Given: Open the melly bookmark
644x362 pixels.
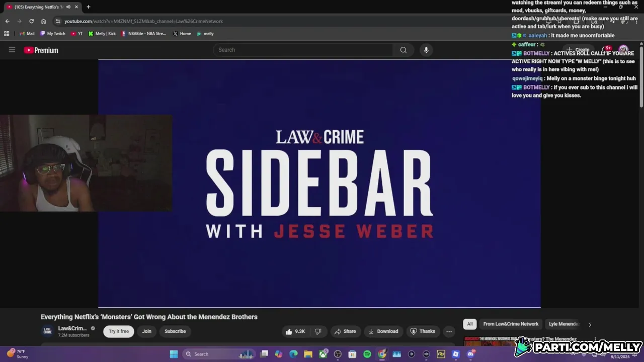Looking at the screenshot, I should click(x=205, y=34).
